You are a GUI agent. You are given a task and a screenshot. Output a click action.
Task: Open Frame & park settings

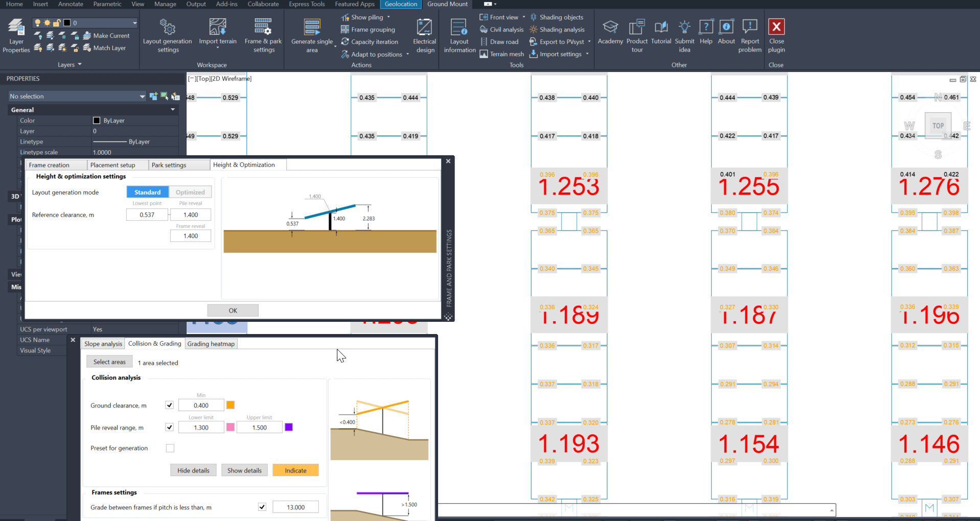pos(263,35)
